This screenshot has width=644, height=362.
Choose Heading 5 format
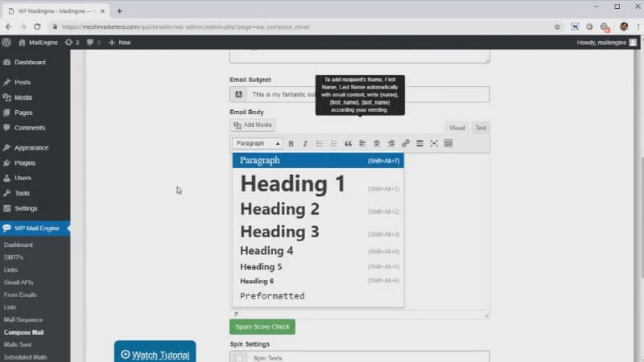(x=318, y=267)
